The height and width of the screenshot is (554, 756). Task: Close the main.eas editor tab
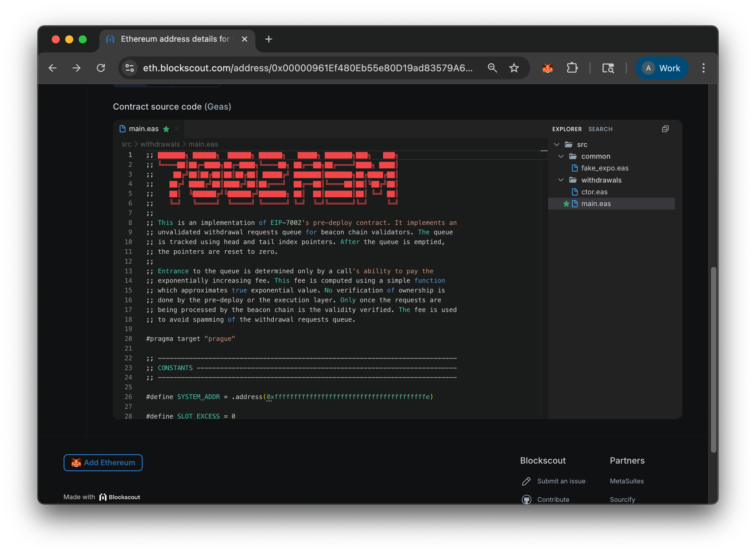[x=177, y=129]
